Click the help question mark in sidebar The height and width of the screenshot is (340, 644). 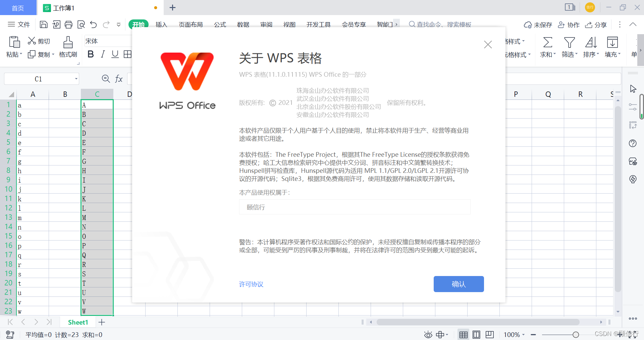(633, 143)
